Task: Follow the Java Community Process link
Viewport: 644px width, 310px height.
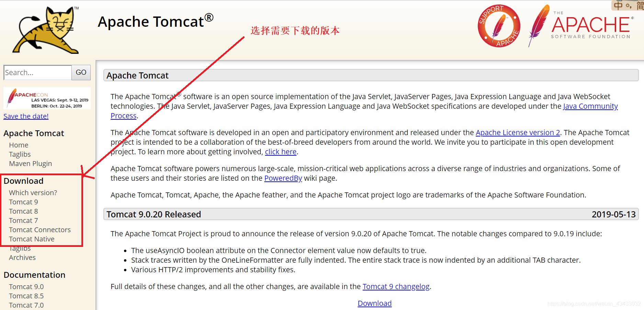Action: [590, 106]
